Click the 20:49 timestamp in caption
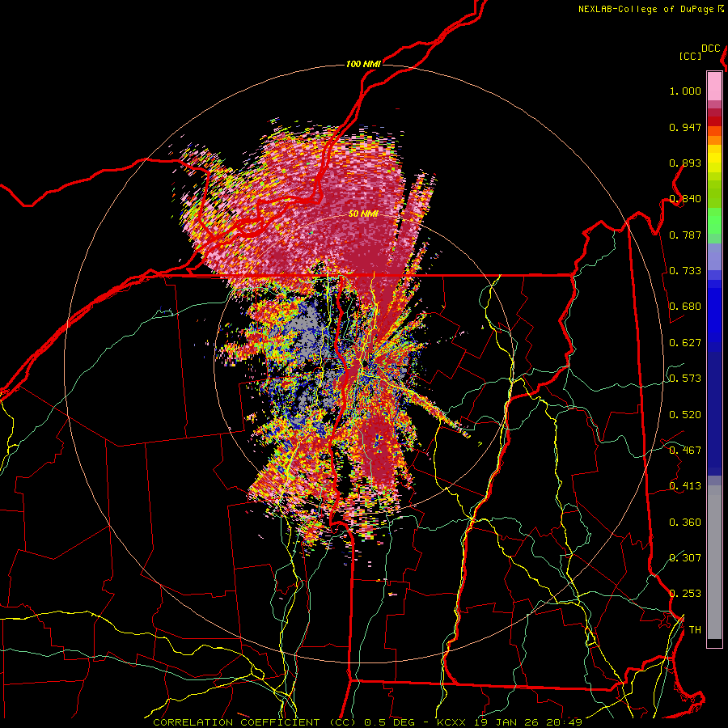The height and width of the screenshot is (728, 728). tap(564, 722)
